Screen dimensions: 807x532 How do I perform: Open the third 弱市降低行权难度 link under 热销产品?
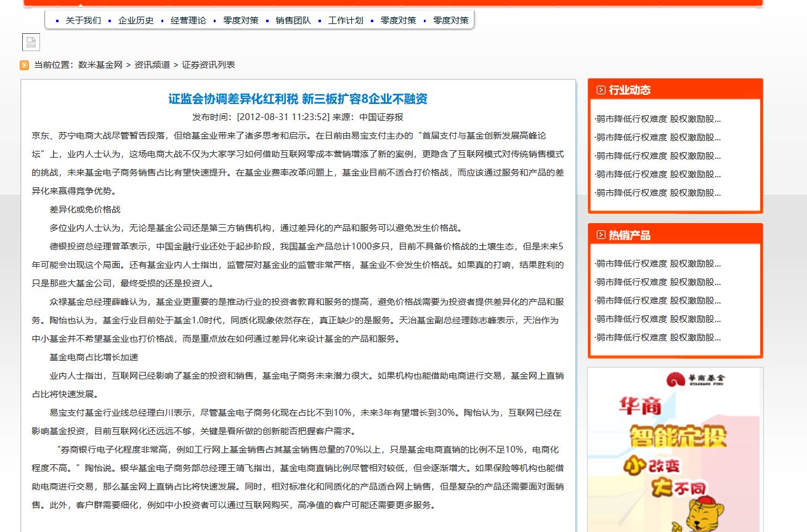pos(657,300)
